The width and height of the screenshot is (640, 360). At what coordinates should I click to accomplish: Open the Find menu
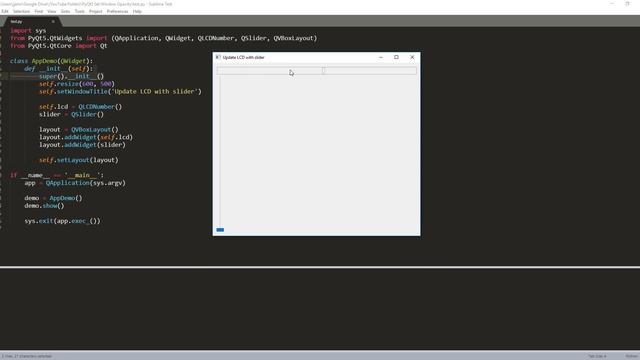38,11
